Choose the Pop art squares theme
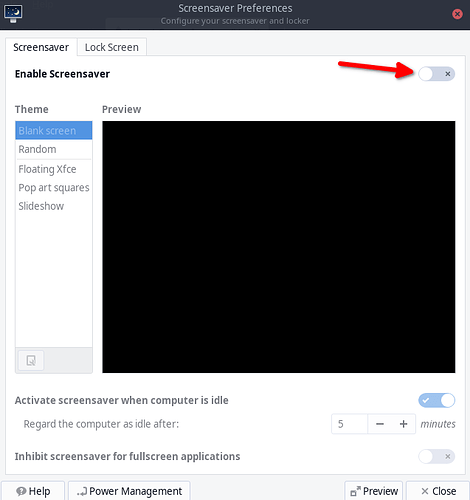The height and width of the screenshot is (500, 470). 54,188
